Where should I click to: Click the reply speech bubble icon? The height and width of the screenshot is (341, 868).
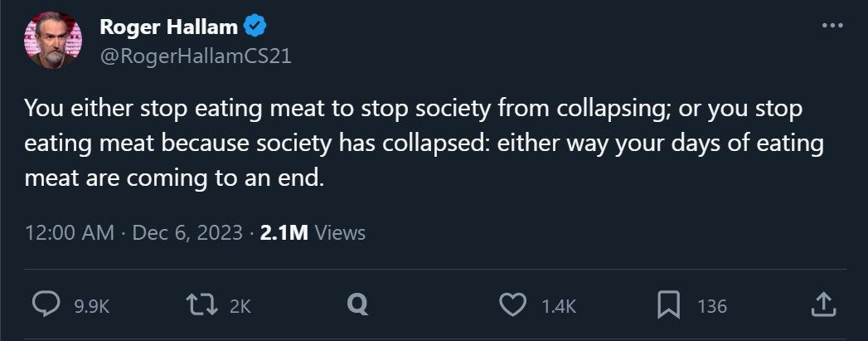point(46,305)
